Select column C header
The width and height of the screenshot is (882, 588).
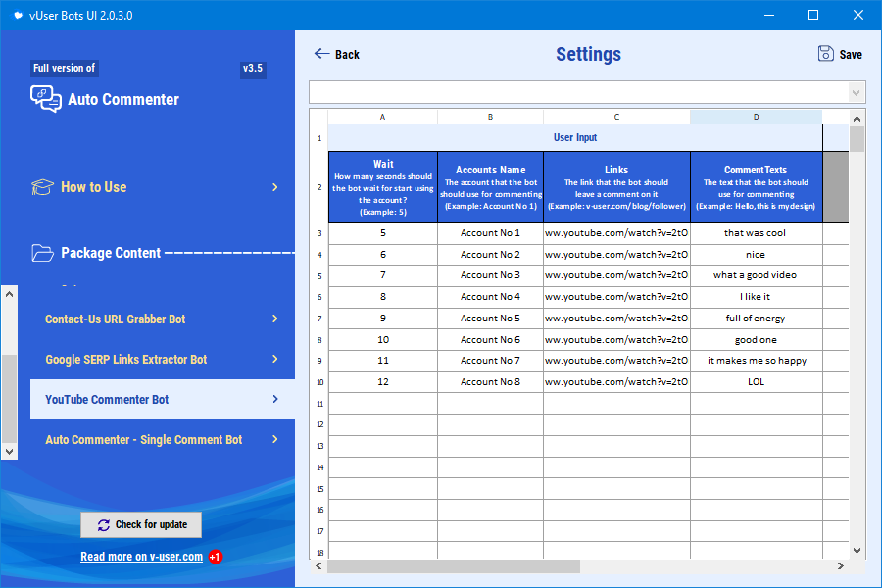tap(616, 117)
